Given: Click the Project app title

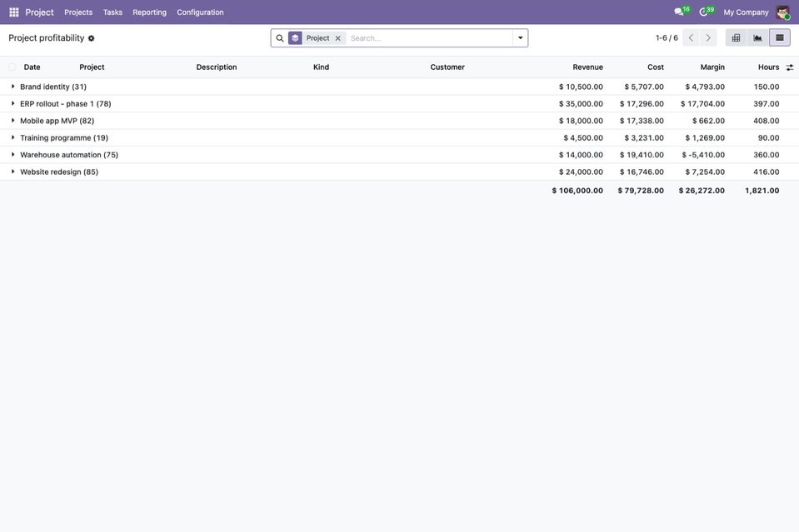Looking at the screenshot, I should click(39, 12).
